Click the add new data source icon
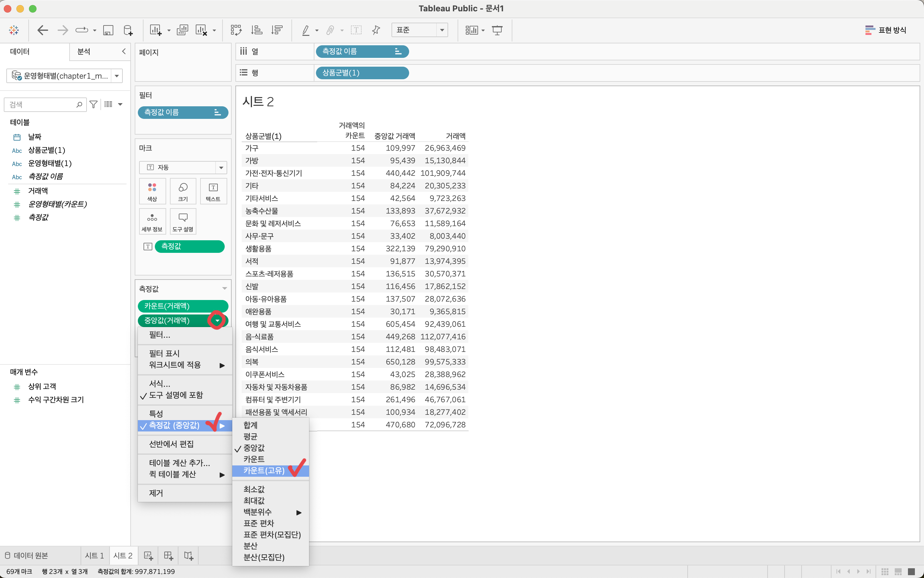Image resolution: width=924 pixels, height=578 pixels. [128, 30]
